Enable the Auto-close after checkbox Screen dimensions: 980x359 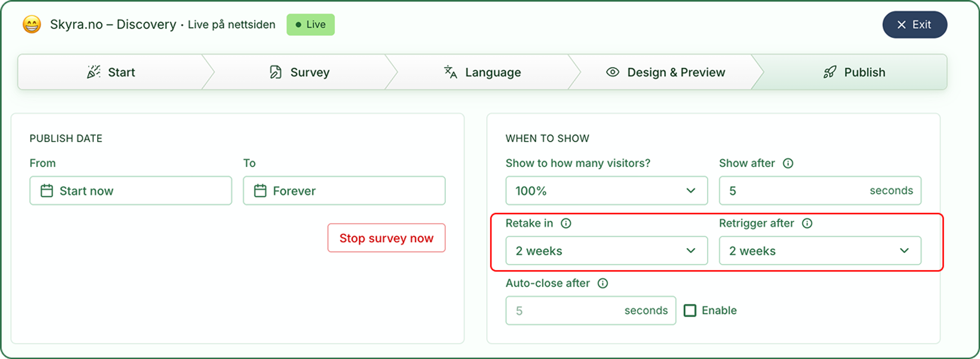point(690,310)
